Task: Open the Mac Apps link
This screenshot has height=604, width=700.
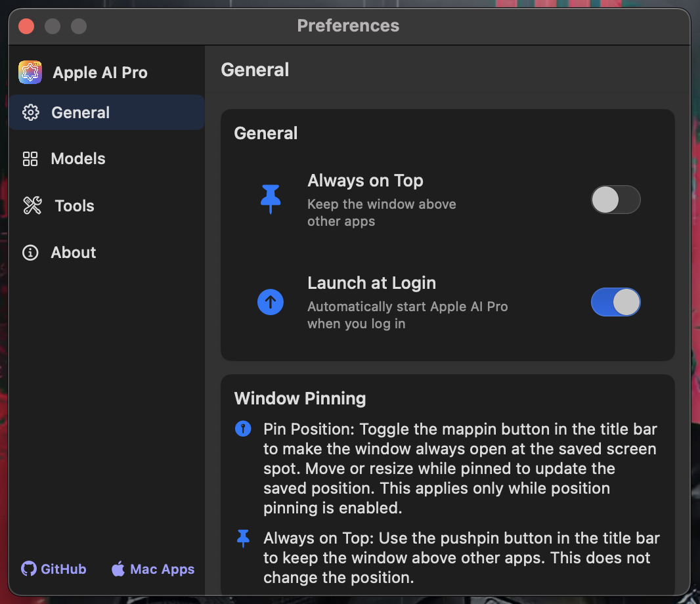Action: click(162, 569)
